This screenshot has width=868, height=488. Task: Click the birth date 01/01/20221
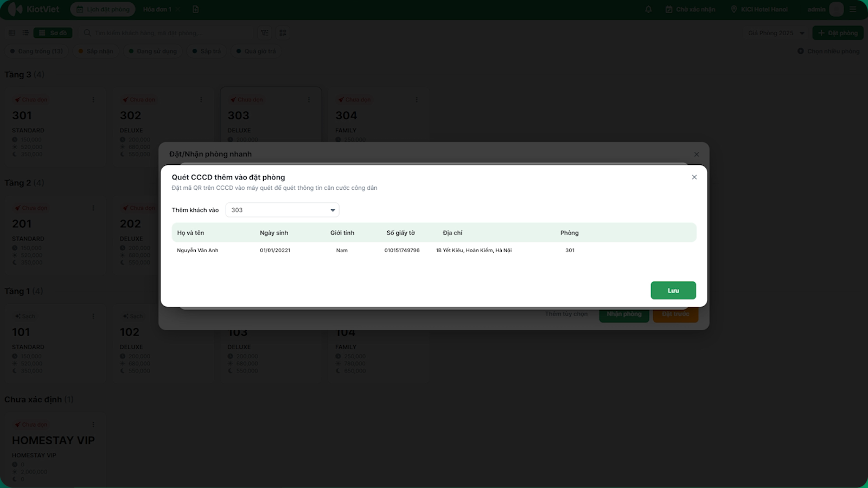[275, 251]
